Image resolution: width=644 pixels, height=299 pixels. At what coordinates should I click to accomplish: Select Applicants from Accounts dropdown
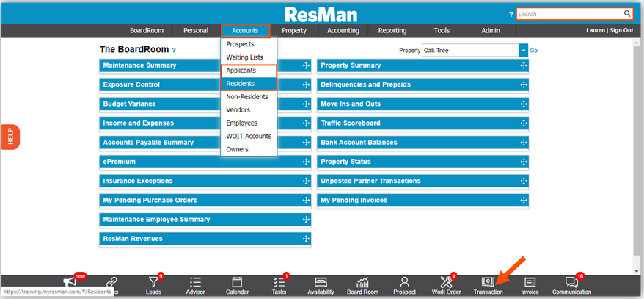click(249, 71)
